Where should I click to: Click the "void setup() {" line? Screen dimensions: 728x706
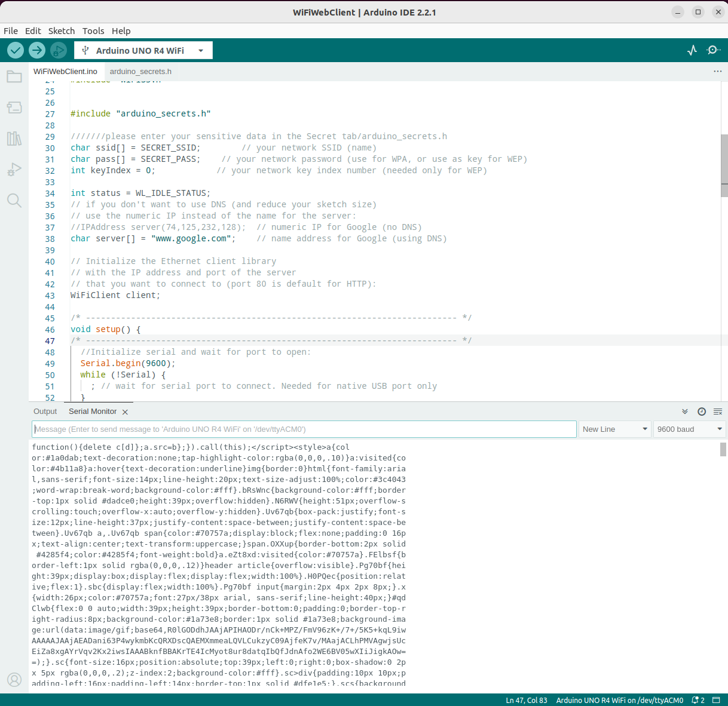(106, 329)
